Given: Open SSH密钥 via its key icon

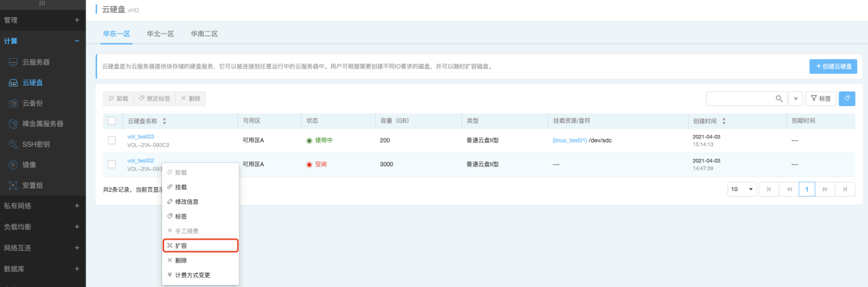Looking at the screenshot, I should pyautogui.click(x=13, y=145).
